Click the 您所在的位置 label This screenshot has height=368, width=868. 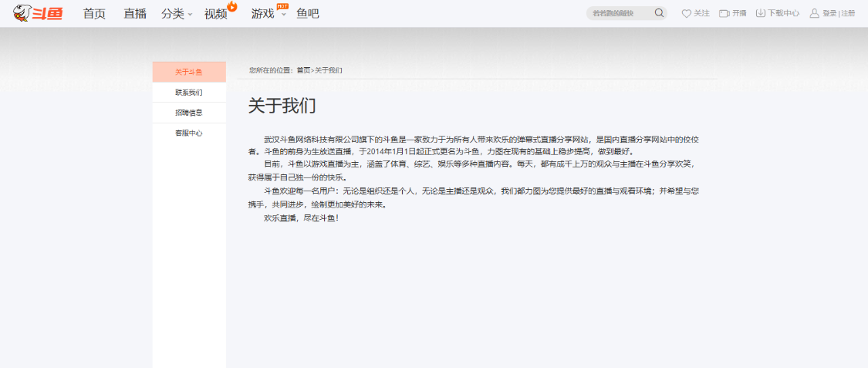click(x=272, y=70)
